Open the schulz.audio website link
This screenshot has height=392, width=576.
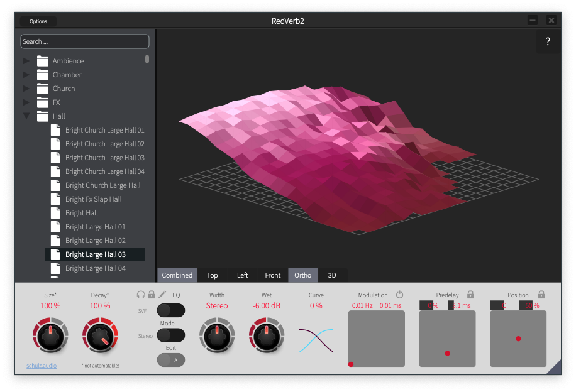pos(41,365)
